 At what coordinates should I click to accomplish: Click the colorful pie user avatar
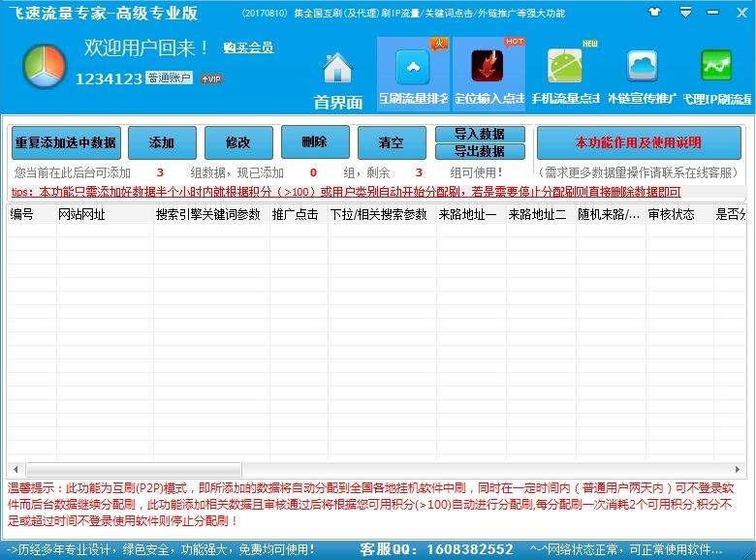(44, 66)
